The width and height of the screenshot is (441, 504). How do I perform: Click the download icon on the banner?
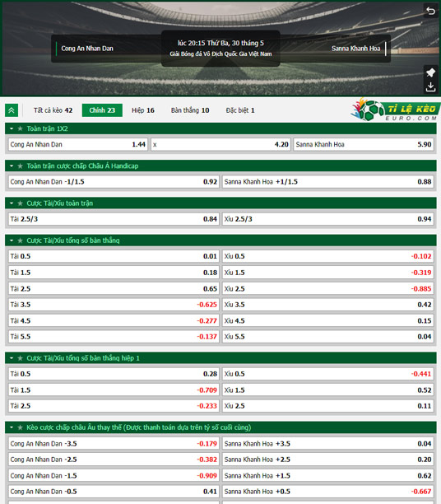[430, 87]
